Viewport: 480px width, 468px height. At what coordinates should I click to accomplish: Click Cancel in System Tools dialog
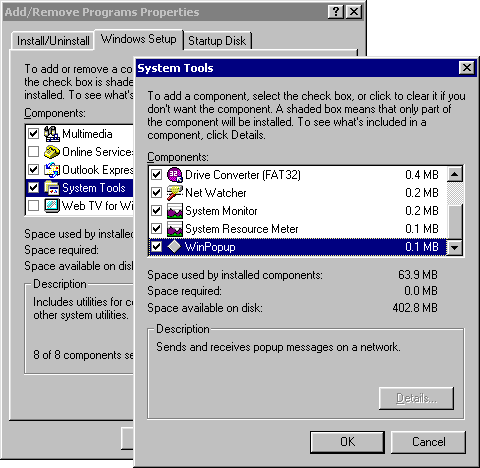pos(428,442)
